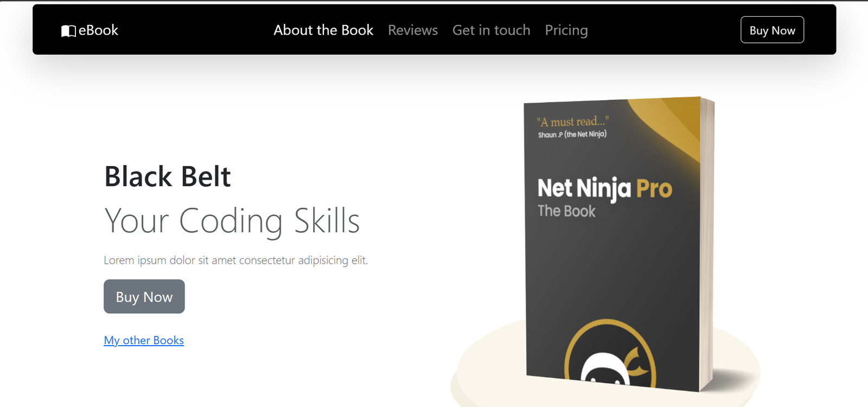Viewport: 868px width, 407px height.
Task: Click the Net Ninja Pro cover title
Action: tap(604, 189)
